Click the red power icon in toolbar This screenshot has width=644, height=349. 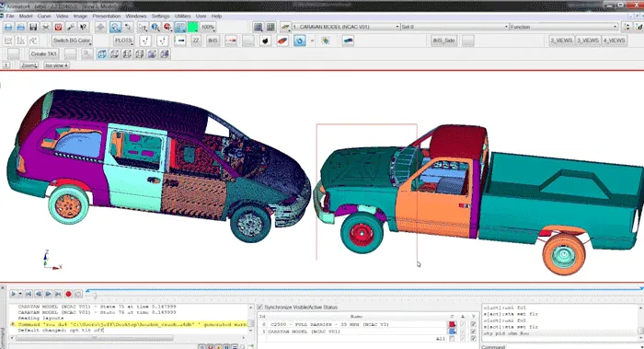pyautogui.click(x=58, y=27)
